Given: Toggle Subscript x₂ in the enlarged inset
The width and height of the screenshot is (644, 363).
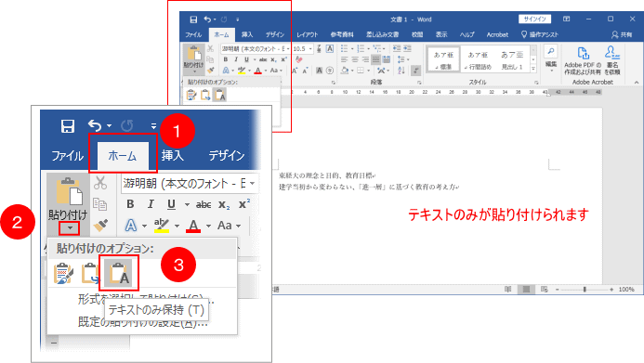Looking at the screenshot, I should point(224,204).
